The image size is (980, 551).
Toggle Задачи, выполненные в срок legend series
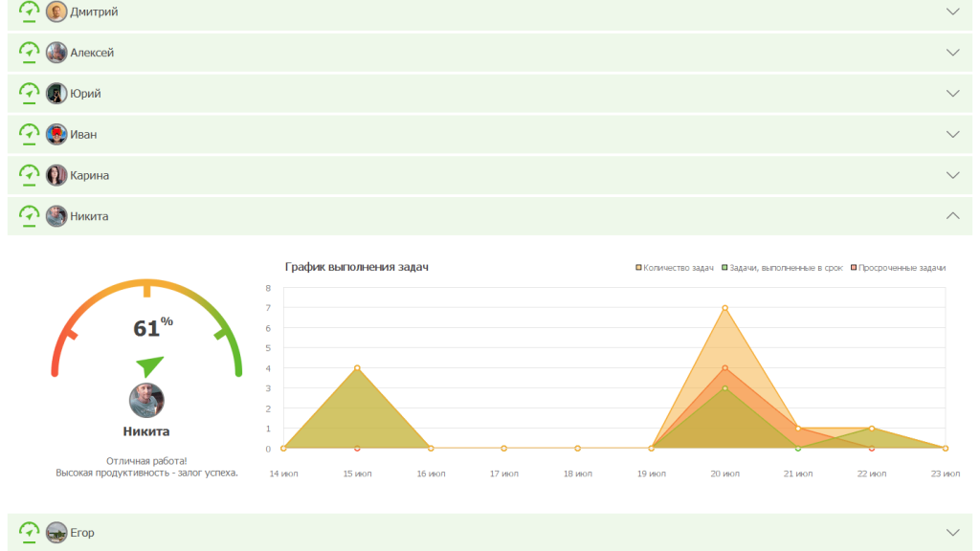click(x=782, y=268)
